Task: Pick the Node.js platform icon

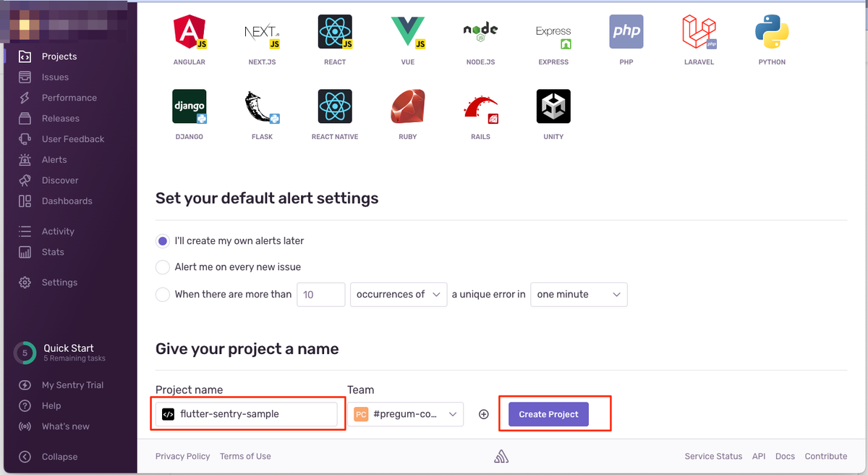Action: pyautogui.click(x=480, y=33)
